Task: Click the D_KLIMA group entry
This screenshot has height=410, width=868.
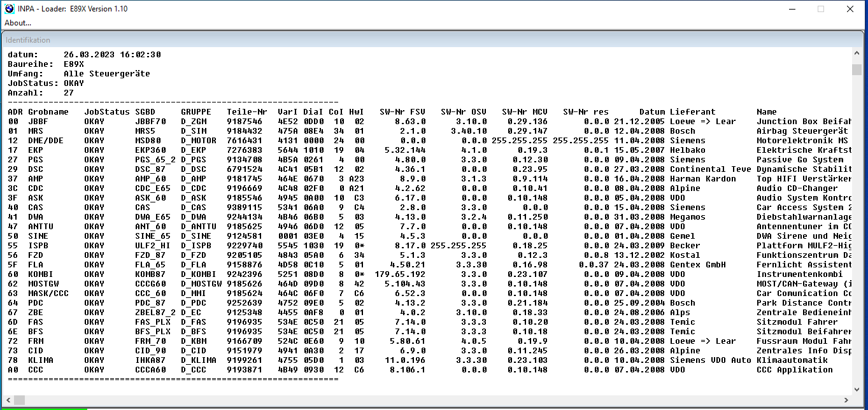Action: coord(199,360)
